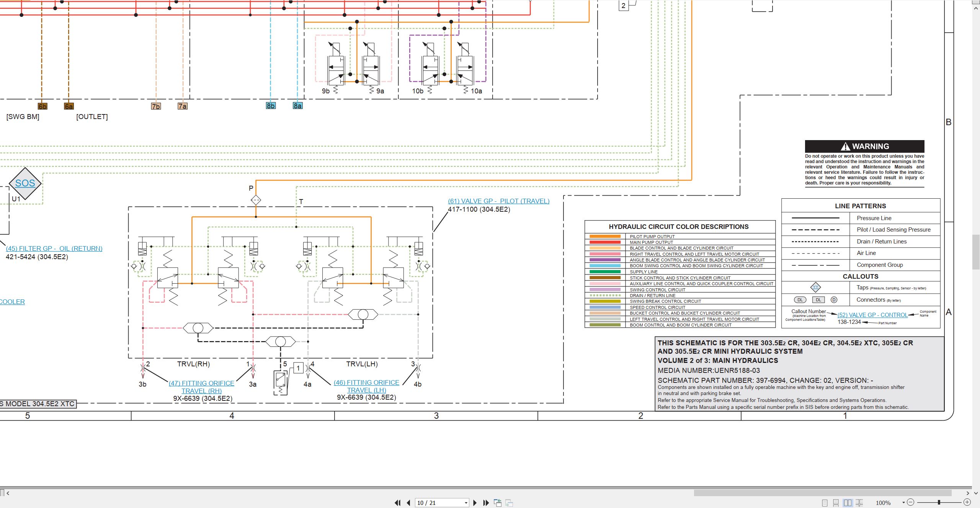
Task: Open the page number dropdown
Action: (466, 503)
